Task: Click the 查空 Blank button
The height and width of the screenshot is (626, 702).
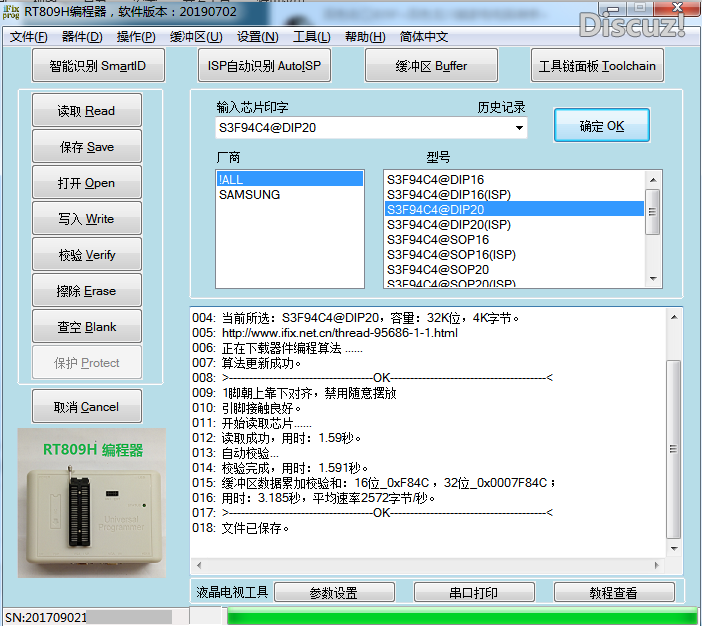Action: [87, 326]
